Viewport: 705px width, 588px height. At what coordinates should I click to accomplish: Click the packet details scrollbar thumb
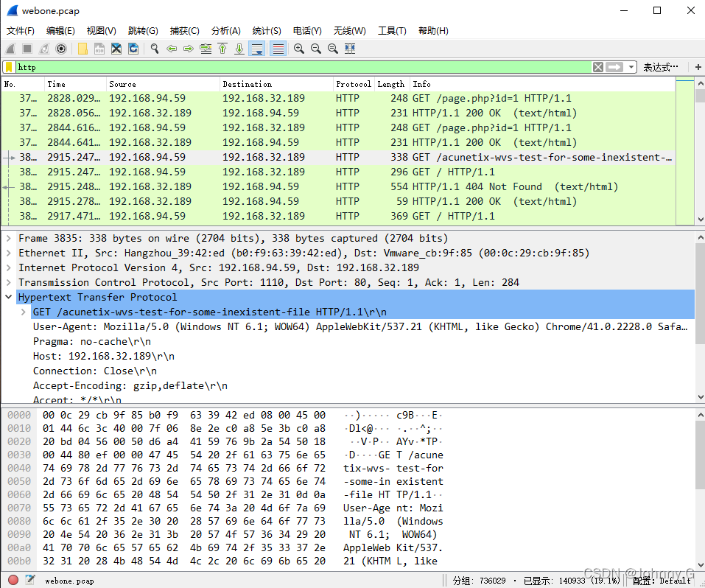coord(700,294)
